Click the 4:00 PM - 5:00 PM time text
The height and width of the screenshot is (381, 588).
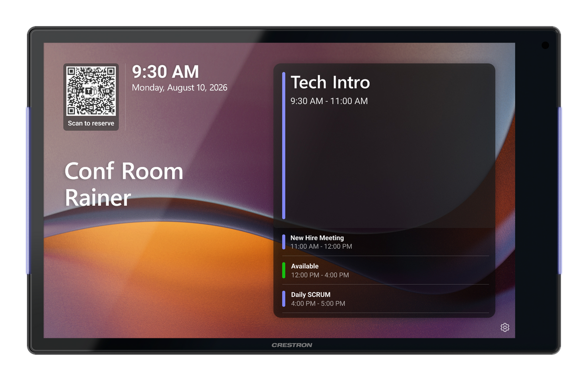[x=318, y=304]
